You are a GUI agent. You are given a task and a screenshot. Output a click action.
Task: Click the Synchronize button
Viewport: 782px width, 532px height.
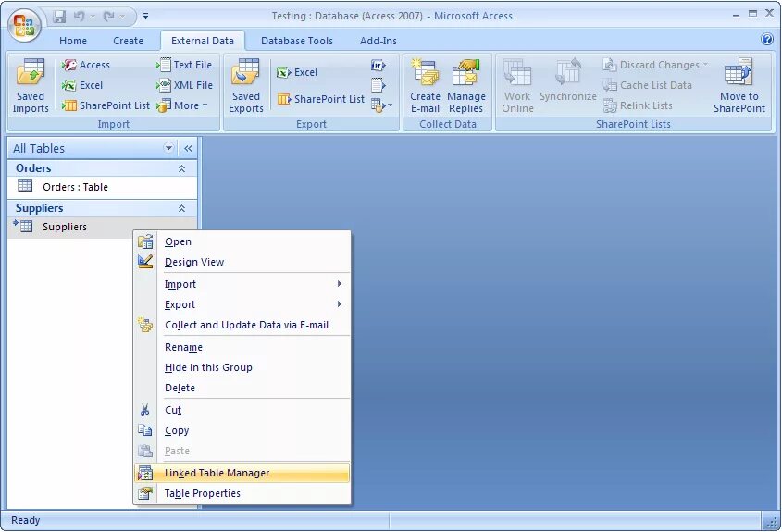click(x=568, y=80)
